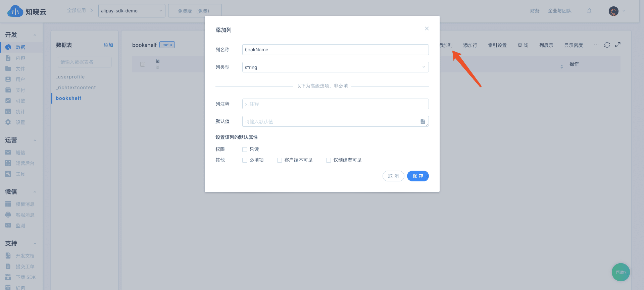
Task: Click the 短信 envelope icon
Action: pyautogui.click(x=8, y=153)
